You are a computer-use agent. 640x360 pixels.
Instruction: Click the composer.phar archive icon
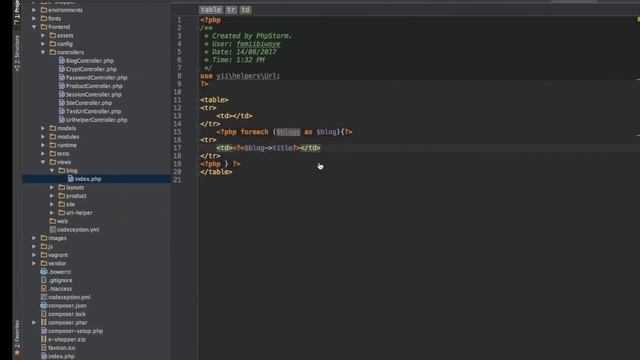tap(44, 322)
